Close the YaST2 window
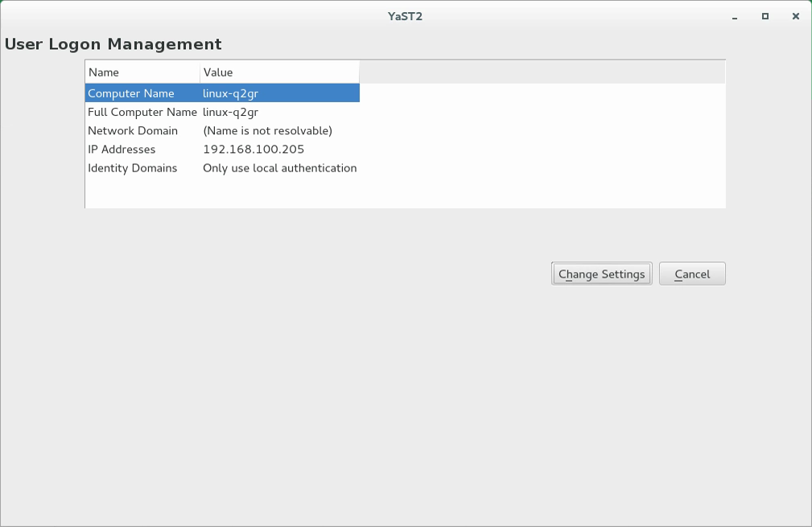Viewport: 812px width, 527px height. [x=796, y=16]
